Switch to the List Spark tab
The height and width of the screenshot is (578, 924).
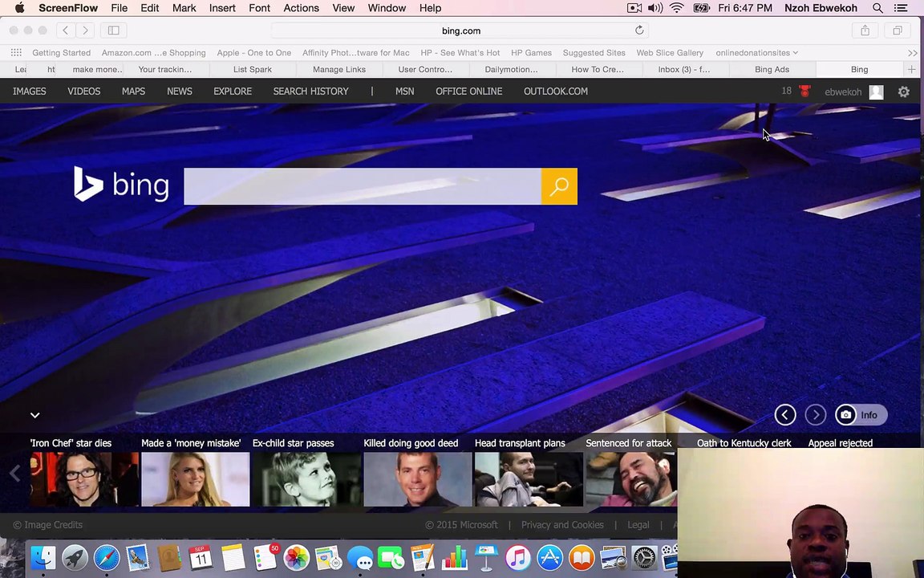tap(252, 70)
